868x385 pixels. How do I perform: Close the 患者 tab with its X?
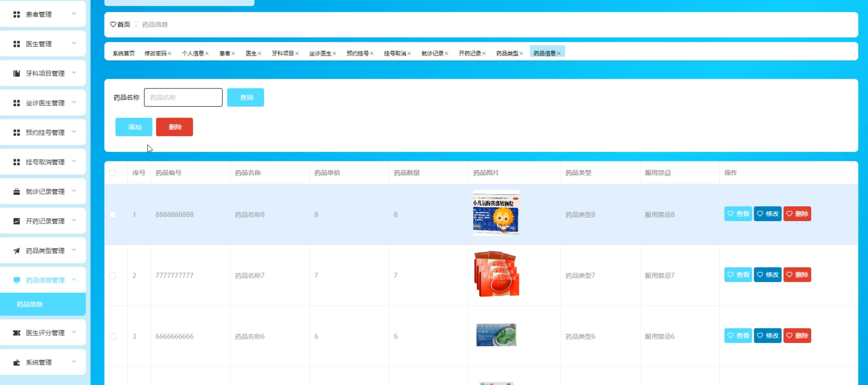233,53
